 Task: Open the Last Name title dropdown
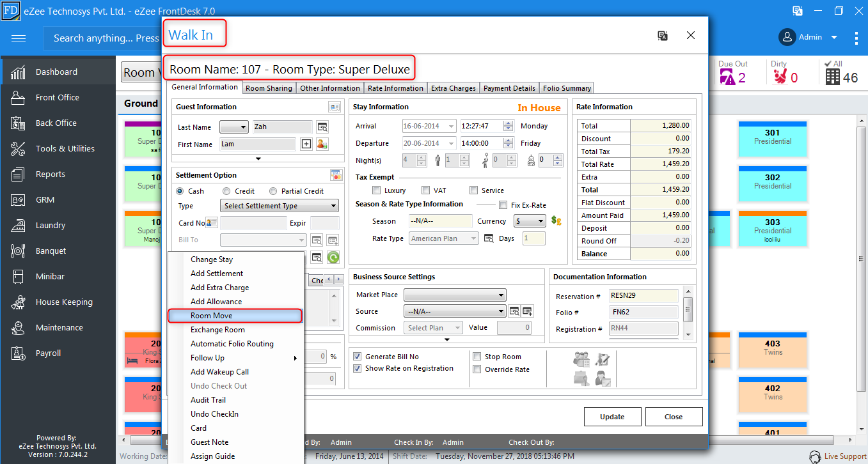pyautogui.click(x=234, y=127)
